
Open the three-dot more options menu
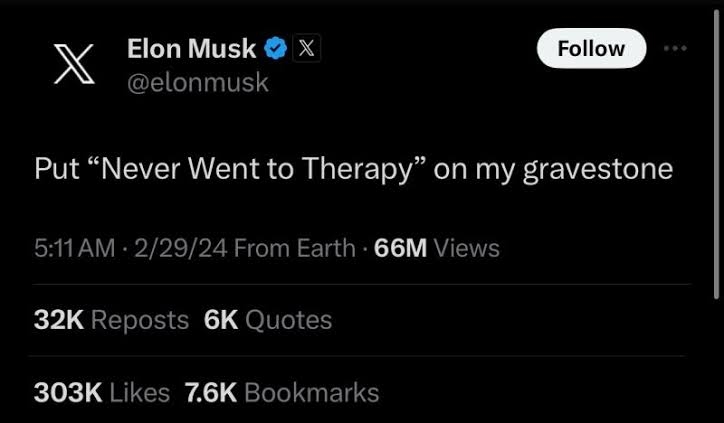(676, 47)
